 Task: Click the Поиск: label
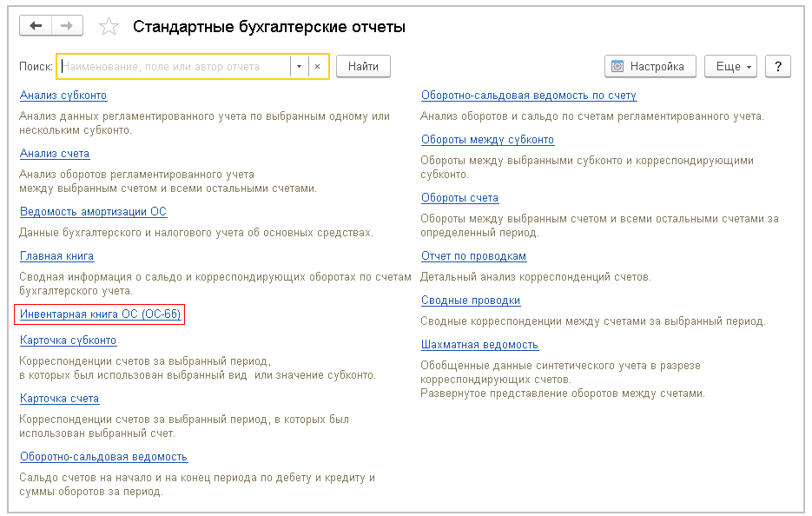(36, 66)
